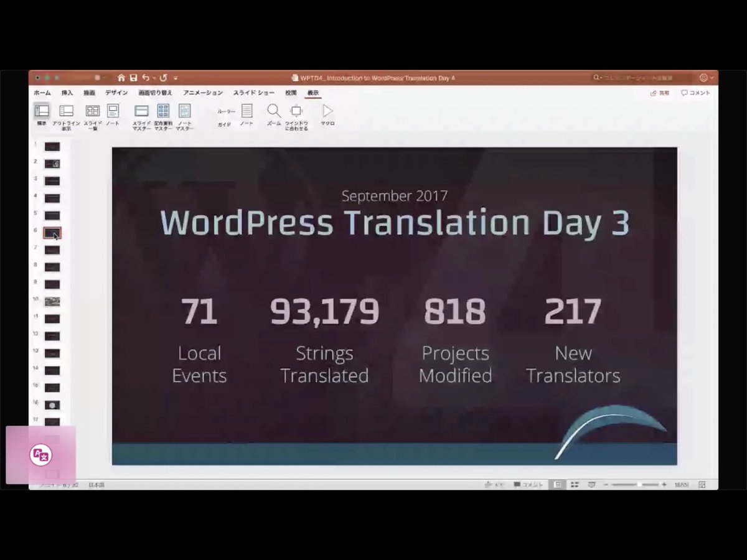Viewport: 747px width, 560px height.
Task: Click the 'New Translators' label on slide
Action: pos(573,364)
